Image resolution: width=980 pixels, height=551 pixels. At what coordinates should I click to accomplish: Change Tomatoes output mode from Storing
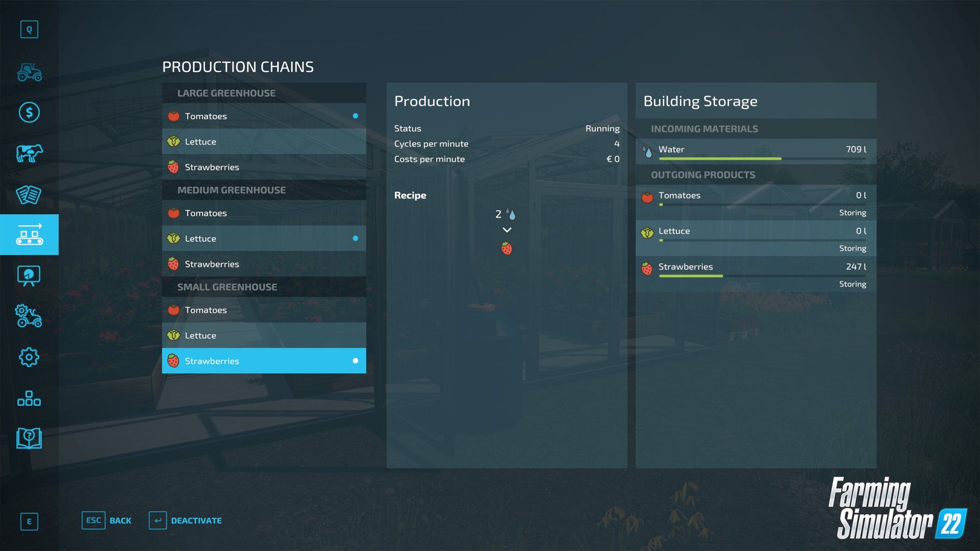(852, 213)
